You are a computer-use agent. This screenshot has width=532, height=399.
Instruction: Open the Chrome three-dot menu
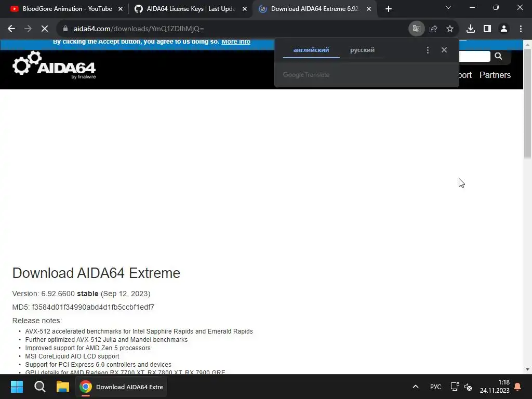(x=521, y=29)
